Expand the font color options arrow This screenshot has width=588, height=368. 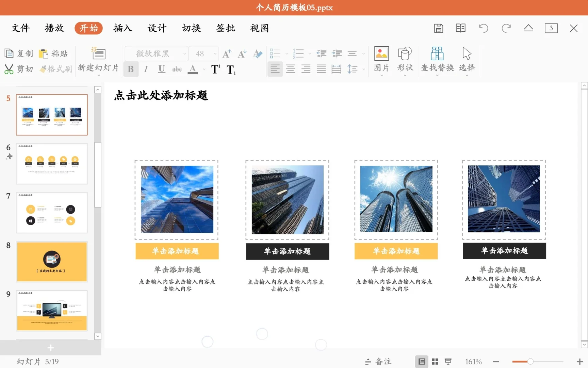pos(203,69)
